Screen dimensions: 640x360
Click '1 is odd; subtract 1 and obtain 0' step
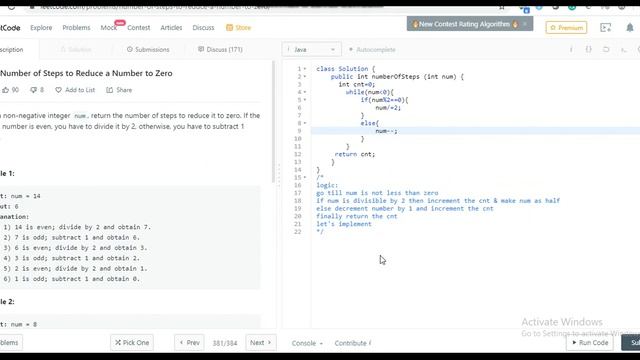[x=71, y=279]
